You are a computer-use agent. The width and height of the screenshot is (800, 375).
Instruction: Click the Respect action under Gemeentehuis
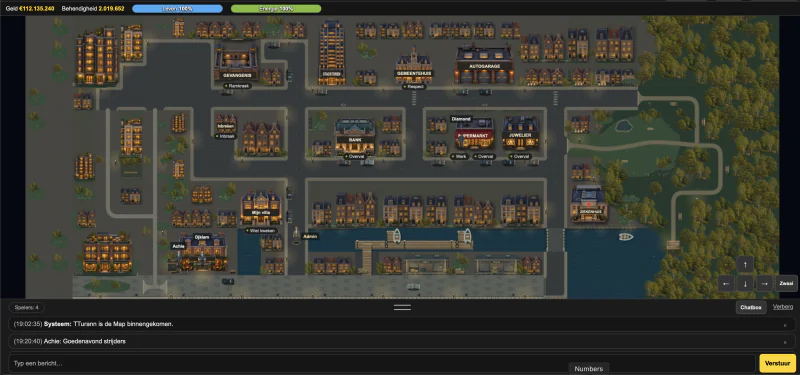(x=414, y=86)
